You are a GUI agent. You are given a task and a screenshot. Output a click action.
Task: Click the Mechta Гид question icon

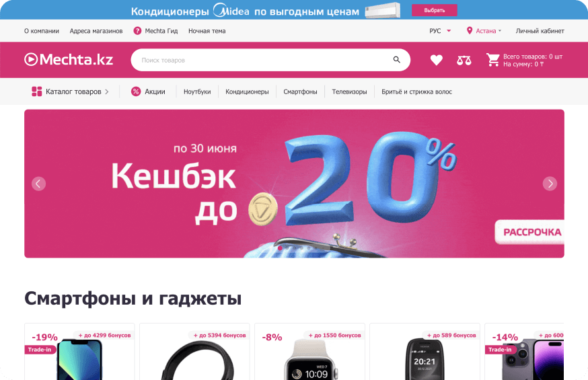(137, 31)
